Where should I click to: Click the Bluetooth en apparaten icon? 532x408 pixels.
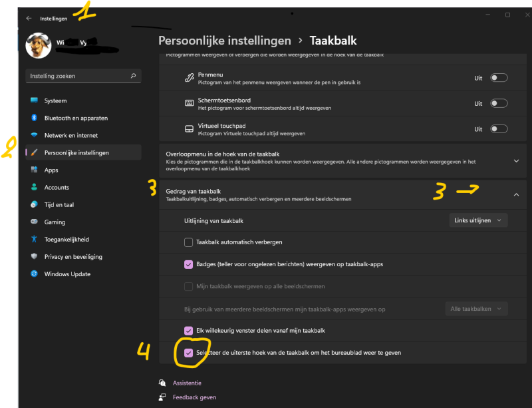pyautogui.click(x=35, y=118)
